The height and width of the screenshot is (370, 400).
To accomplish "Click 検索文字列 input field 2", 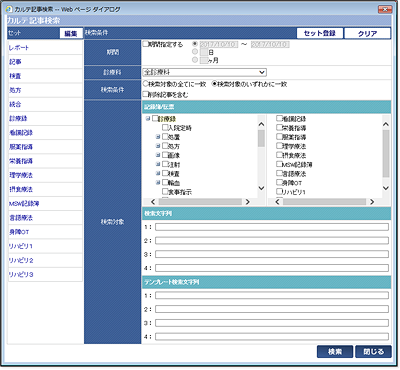I will [x=272, y=241].
